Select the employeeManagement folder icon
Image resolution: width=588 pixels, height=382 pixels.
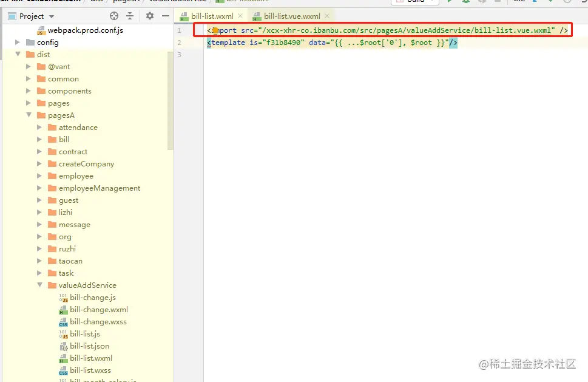click(52, 188)
